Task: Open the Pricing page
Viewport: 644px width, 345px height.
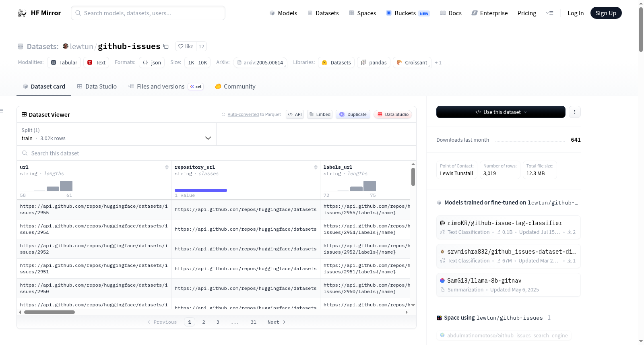Action: (527, 13)
